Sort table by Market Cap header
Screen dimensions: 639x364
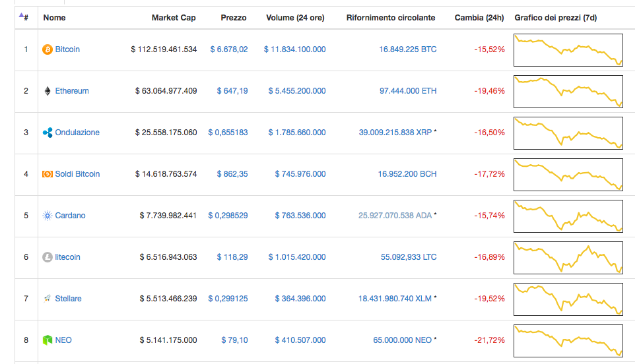click(174, 18)
